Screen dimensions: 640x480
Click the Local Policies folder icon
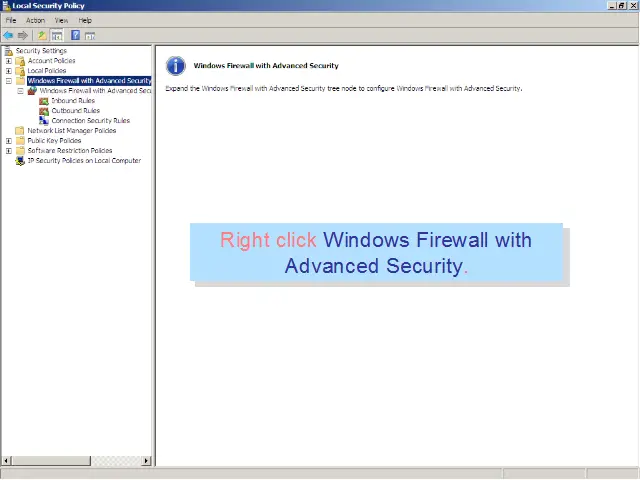click(x=20, y=71)
